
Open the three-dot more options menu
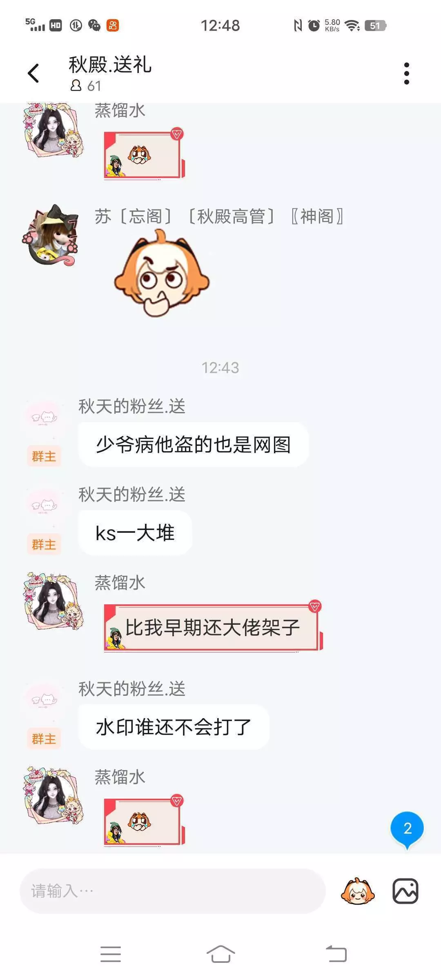point(406,73)
